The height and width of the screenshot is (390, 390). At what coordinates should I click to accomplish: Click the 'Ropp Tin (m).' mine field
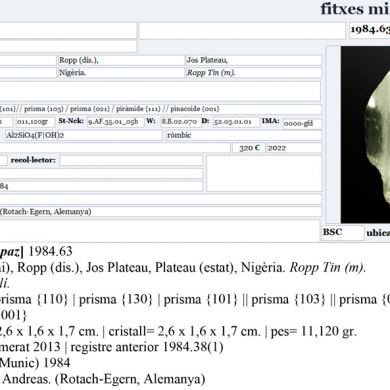click(x=254, y=73)
